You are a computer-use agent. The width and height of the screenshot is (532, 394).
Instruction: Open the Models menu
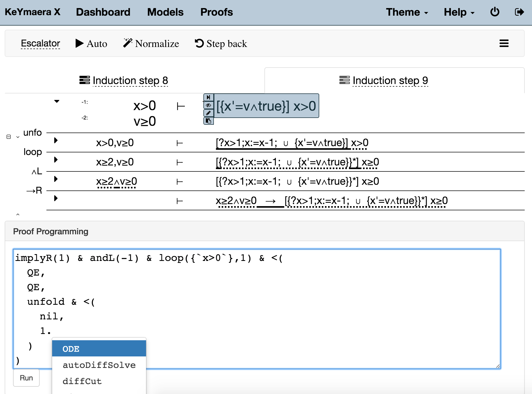165,12
